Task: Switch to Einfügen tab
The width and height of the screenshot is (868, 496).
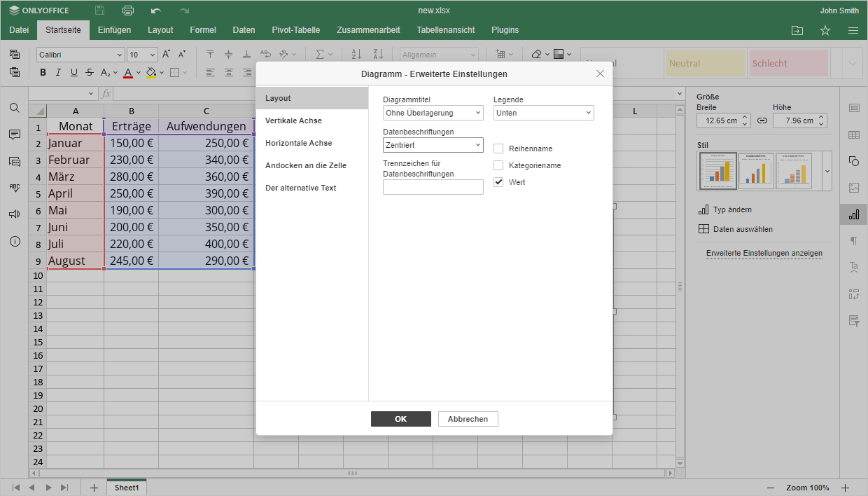Action: (114, 30)
